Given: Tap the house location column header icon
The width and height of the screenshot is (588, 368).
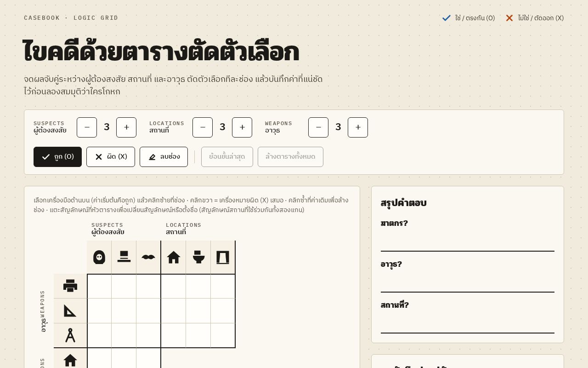Looking at the screenshot, I should tap(174, 257).
